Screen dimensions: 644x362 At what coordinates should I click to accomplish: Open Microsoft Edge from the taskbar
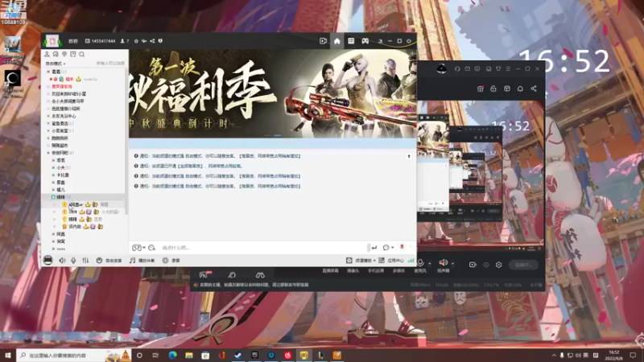[x=172, y=355]
